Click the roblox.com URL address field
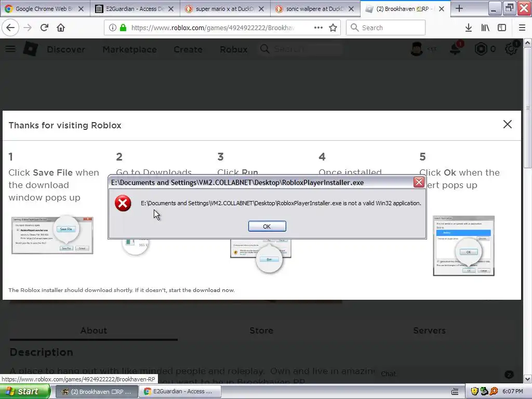This screenshot has width=532, height=399. coord(213,28)
